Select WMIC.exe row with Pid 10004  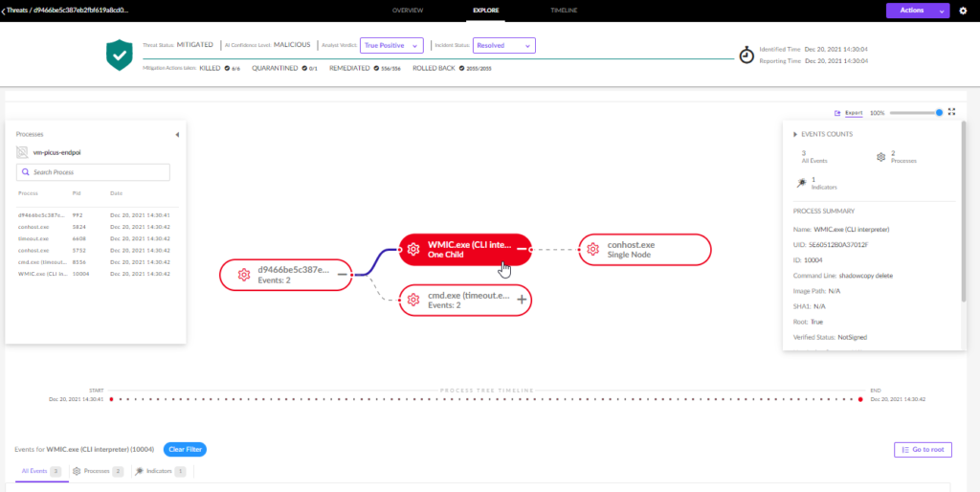[x=97, y=274]
